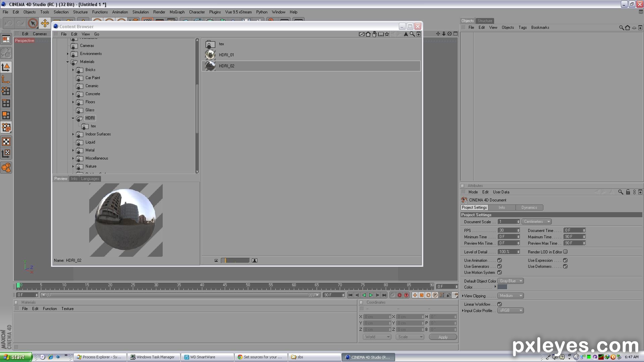
Task: Select the Object Axis tool in left palette
Action: [x=6, y=79]
